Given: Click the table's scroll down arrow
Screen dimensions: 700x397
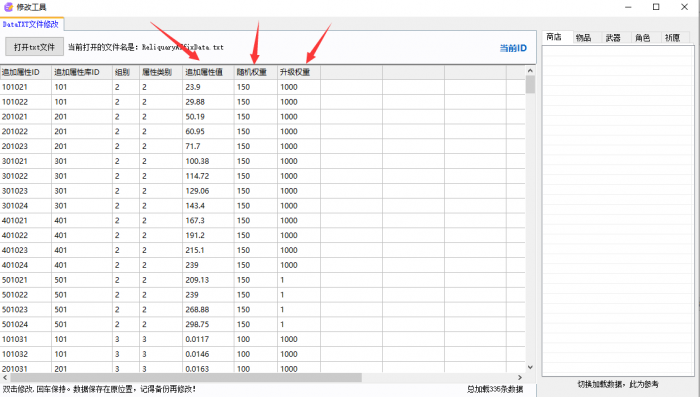Looking at the screenshot, I should 530,368.
